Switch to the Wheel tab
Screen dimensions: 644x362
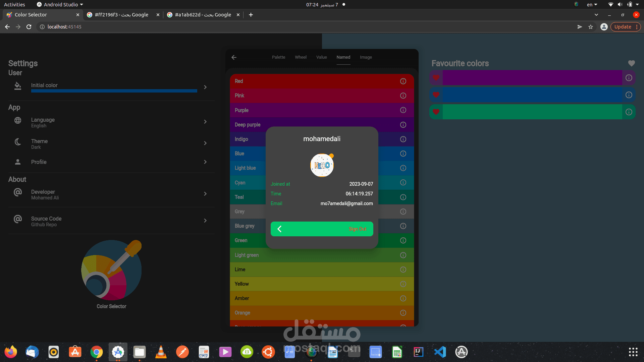(x=301, y=57)
